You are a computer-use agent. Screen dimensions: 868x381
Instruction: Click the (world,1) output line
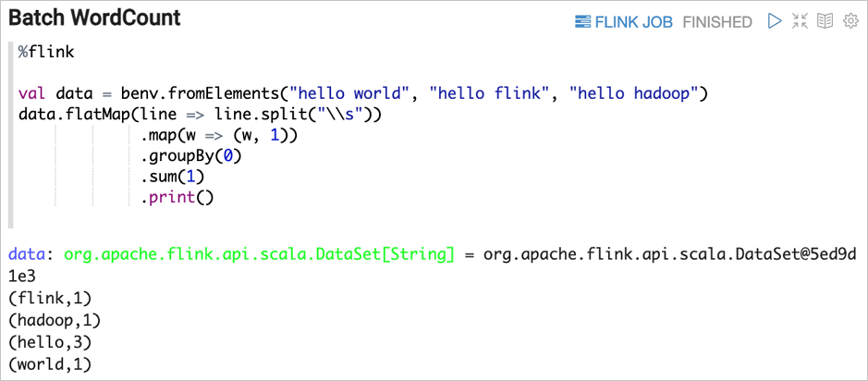pyautogui.click(x=50, y=363)
